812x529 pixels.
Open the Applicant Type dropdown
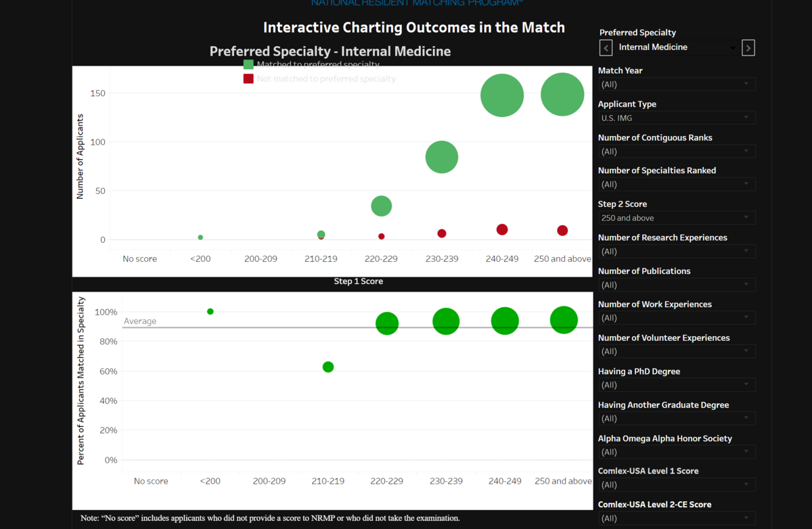[x=677, y=118]
